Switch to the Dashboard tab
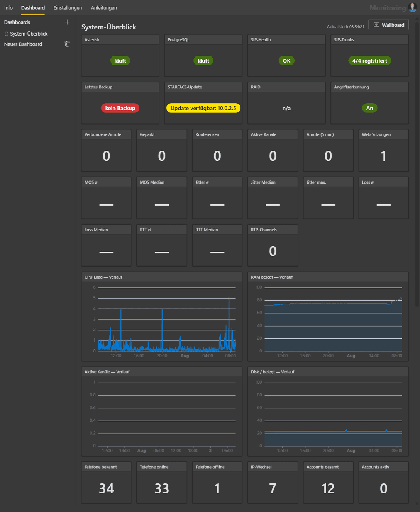Screen dimensions: 420x512 pos(33,8)
